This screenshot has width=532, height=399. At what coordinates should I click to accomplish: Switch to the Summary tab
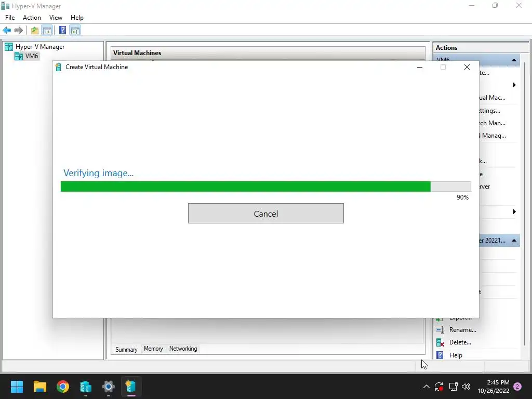[126, 349]
